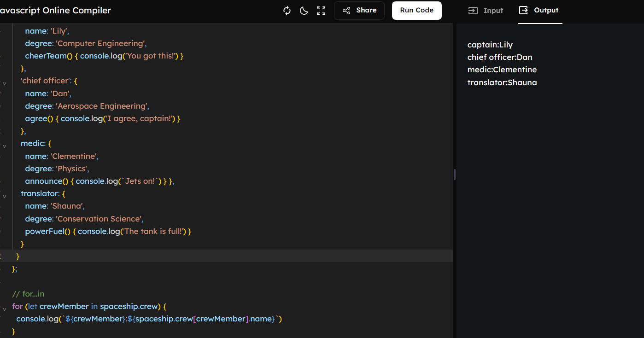Viewport: 644px width, 338px height.
Task: Place cursor on 'Conservation Science' degree value
Action: pyautogui.click(x=100, y=219)
